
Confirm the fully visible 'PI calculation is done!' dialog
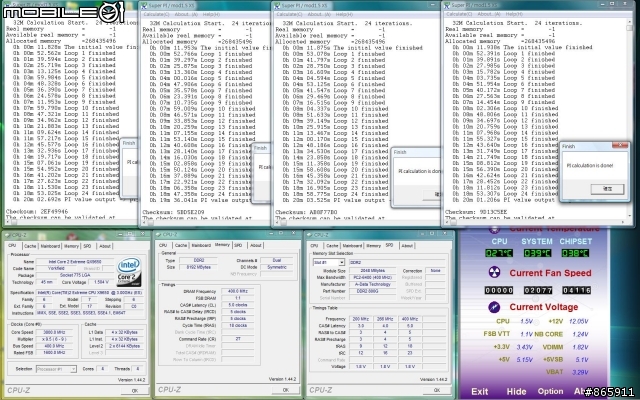[x=607, y=189]
